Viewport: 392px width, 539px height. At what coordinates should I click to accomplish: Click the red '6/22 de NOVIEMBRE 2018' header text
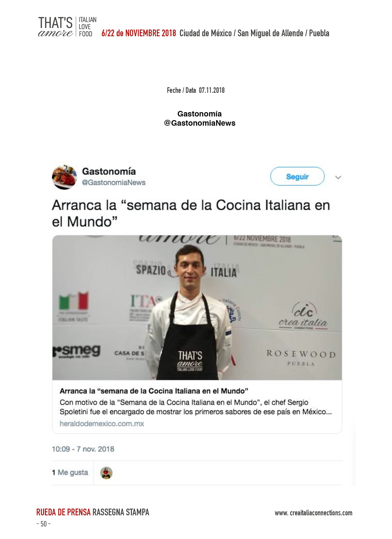[139, 33]
